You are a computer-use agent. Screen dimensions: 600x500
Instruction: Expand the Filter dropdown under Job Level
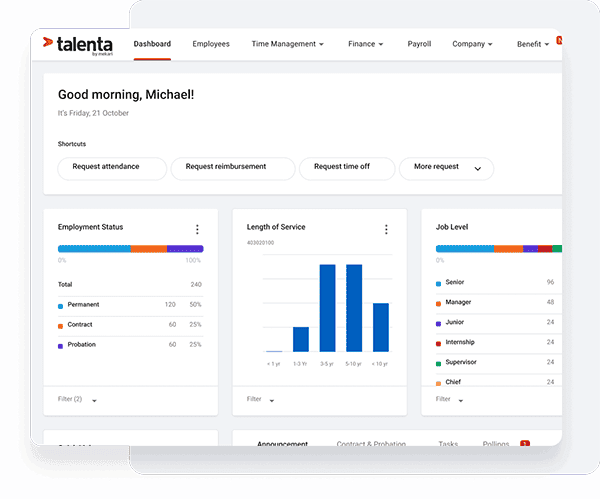[x=450, y=399]
